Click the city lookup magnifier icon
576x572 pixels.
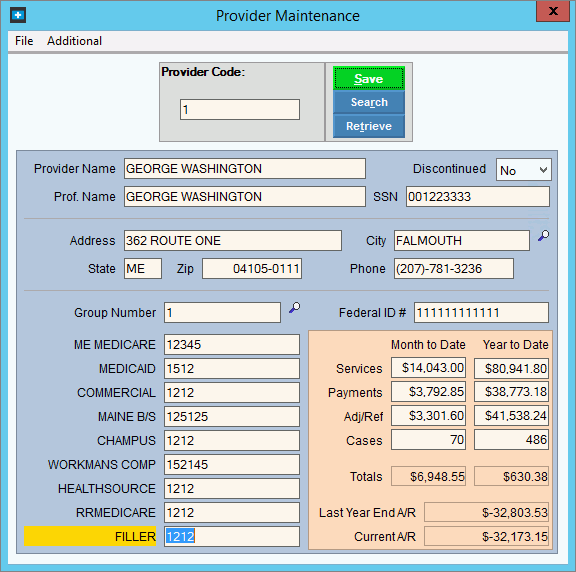(x=544, y=235)
